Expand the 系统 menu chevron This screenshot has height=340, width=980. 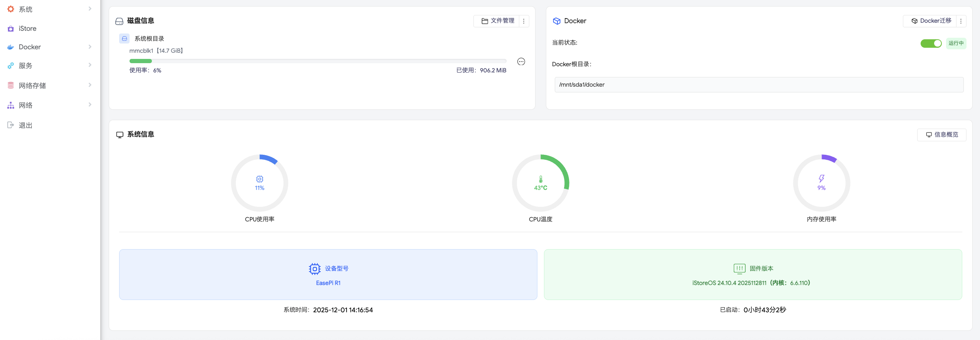pos(90,9)
